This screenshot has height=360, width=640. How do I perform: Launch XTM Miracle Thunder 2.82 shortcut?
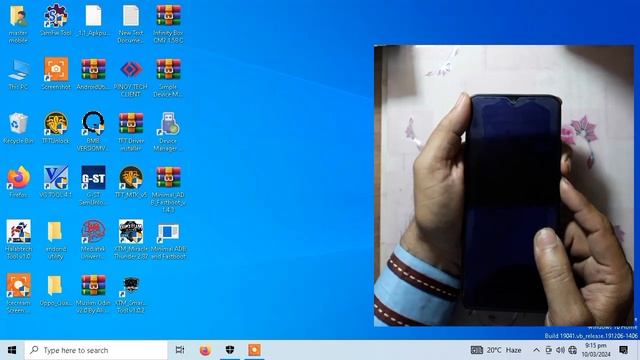[131, 240]
